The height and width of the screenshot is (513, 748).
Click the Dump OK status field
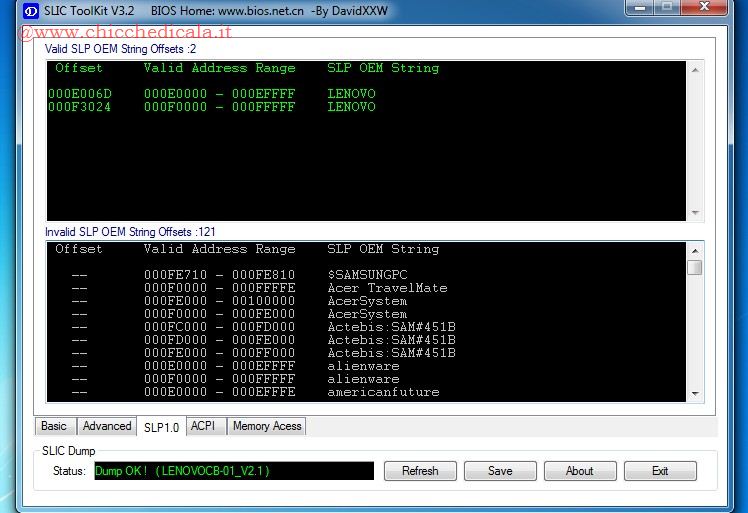click(233, 471)
